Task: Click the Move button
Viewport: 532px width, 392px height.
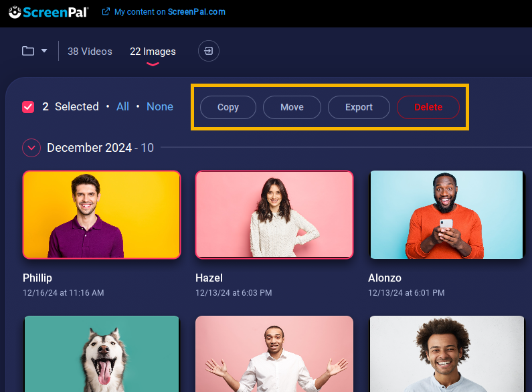Action: click(292, 107)
